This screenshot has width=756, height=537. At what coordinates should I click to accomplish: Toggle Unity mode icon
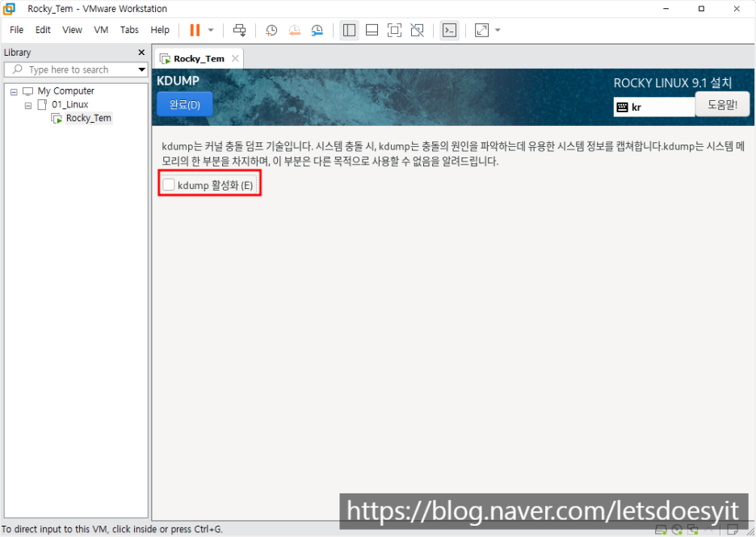click(417, 31)
